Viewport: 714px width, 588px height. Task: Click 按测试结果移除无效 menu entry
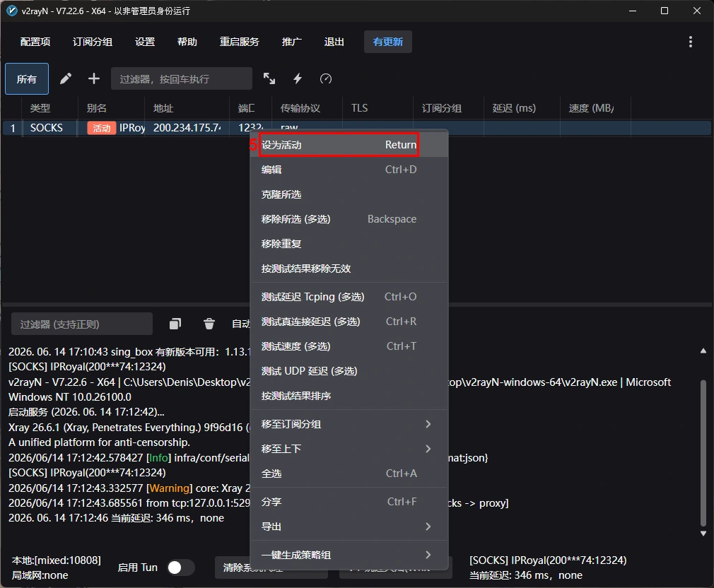pos(349,269)
